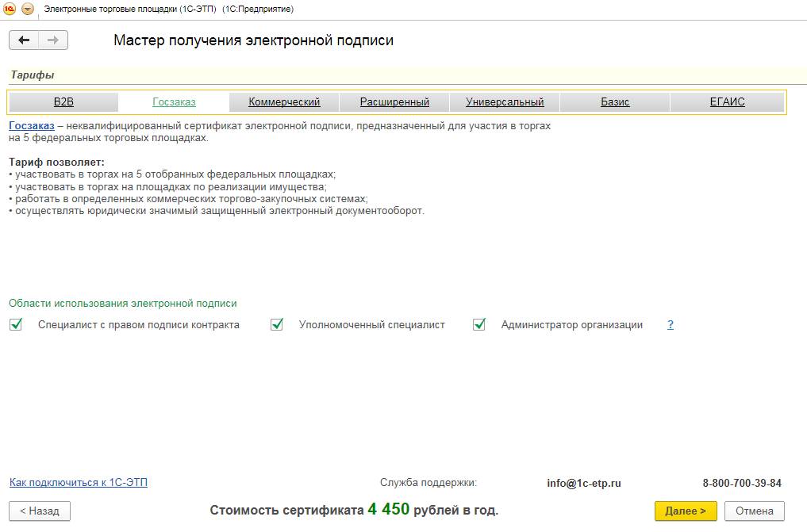This screenshot has width=807, height=532.
Task: Click the Тариф позволяет heading
Action: coord(56,163)
